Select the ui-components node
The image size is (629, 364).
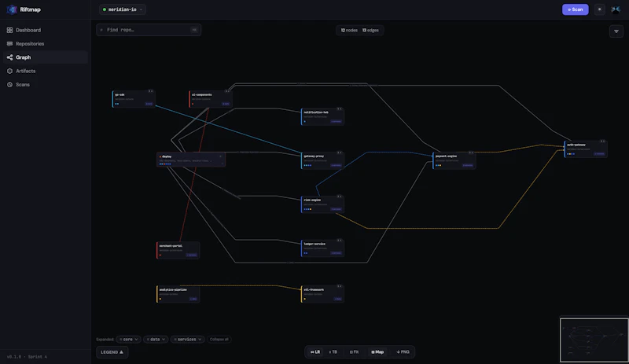pyautogui.click(x=210, y=99)
